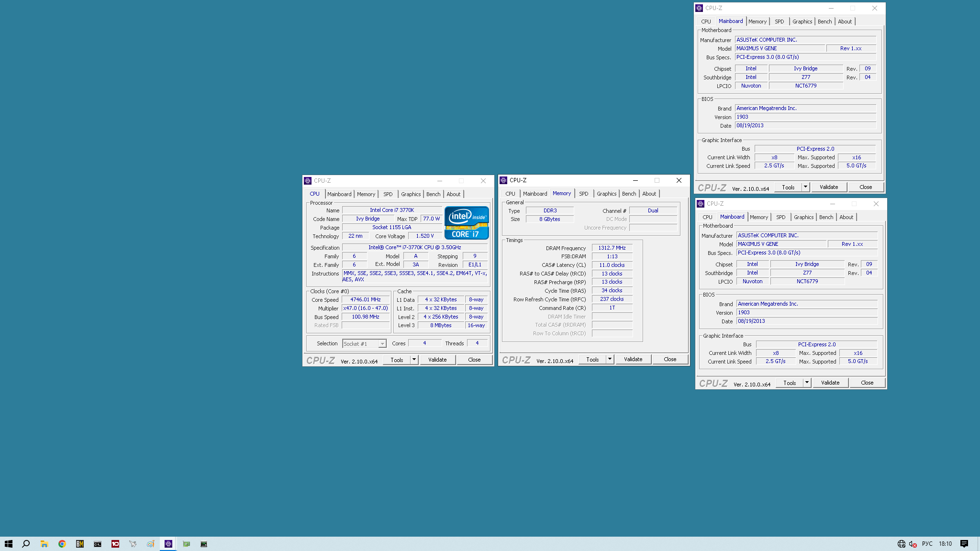Click Close button in the Memory window
The image size is (980, 551).
point(670,359)
